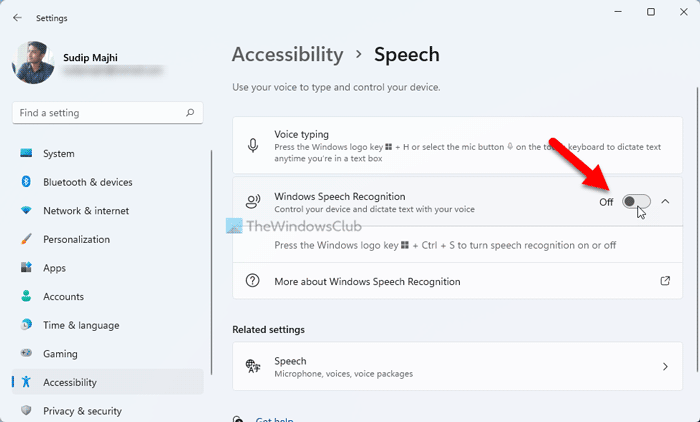Click the Off label beside toggle
The width and height of the screenshot is (700, 422).
606,202
